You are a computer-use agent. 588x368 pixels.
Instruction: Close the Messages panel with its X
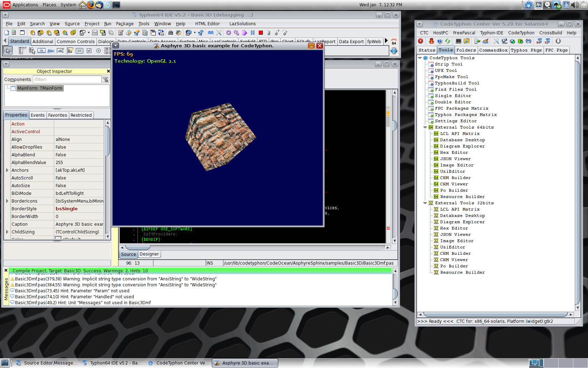(x=6, y=271)
